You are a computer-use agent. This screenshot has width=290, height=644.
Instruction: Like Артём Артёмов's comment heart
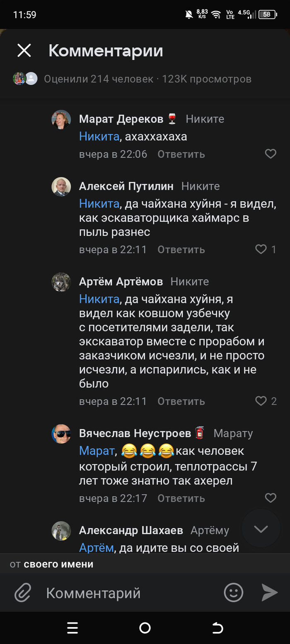tap(261, 401)
